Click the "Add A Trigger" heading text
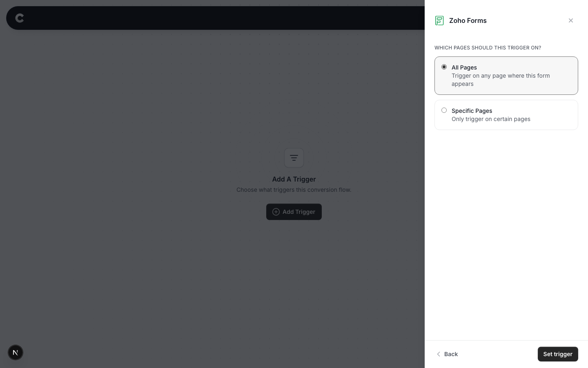 (x=294, y=179)
